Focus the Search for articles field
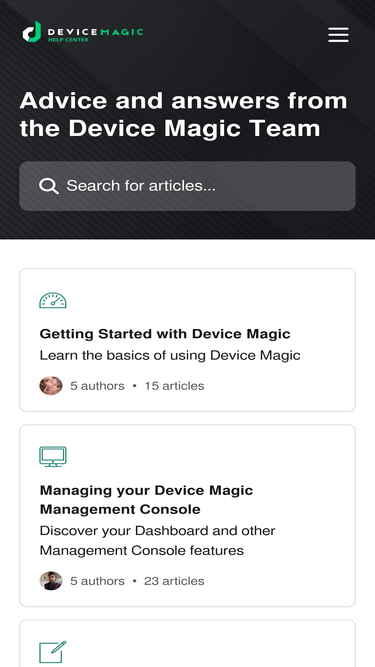 coord(188,186)
